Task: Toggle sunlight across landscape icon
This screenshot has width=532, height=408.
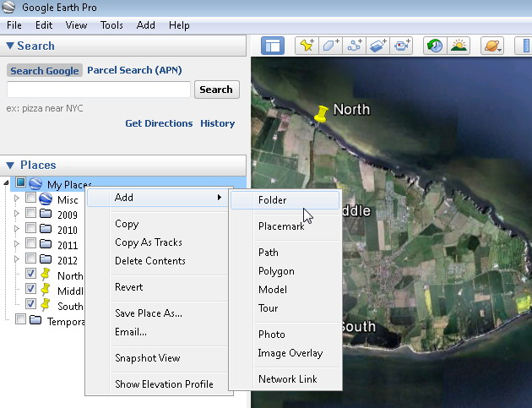Action: (x=459, y=46)
